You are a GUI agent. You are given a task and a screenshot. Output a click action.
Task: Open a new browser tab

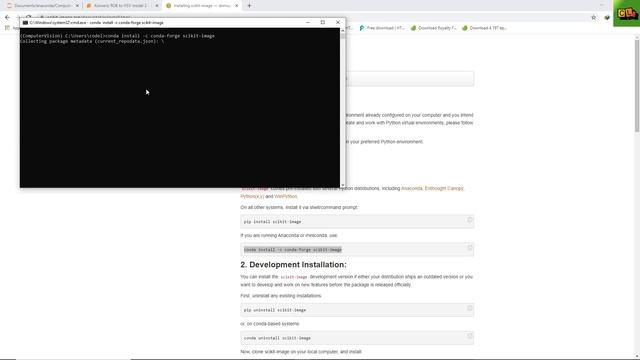(249, 6)
